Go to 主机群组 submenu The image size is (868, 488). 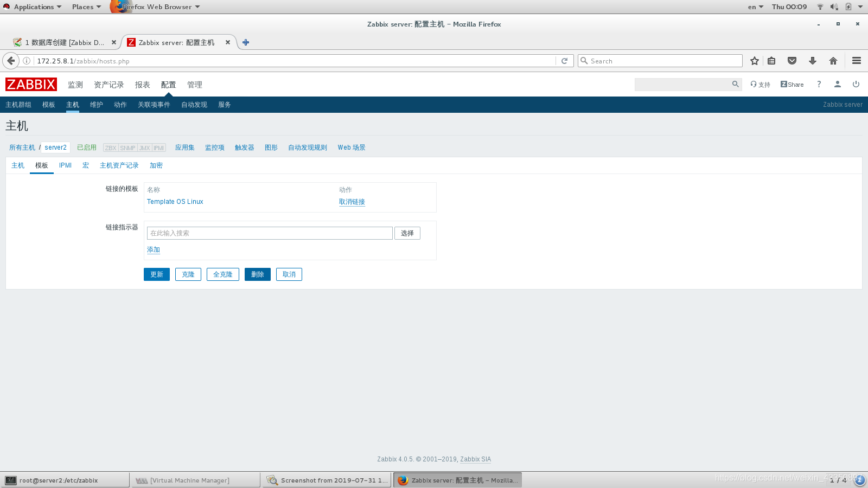click(x=18, y=105)
